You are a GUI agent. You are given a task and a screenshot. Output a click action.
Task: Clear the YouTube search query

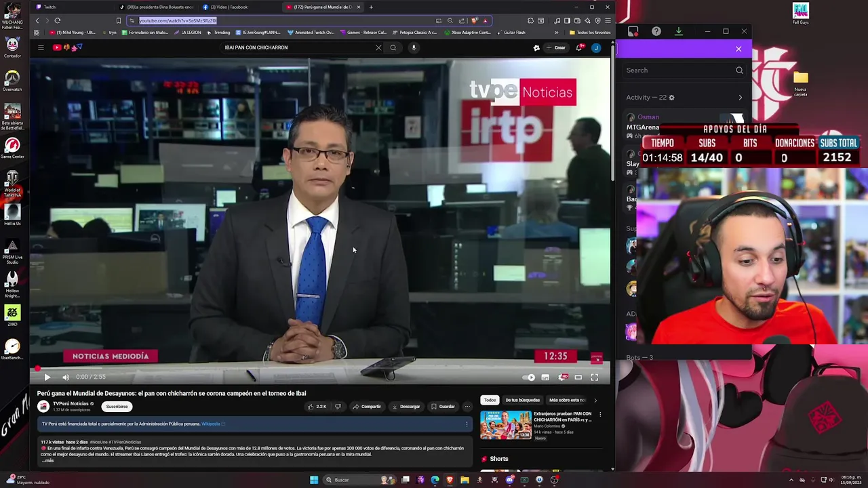pos(378,47)
